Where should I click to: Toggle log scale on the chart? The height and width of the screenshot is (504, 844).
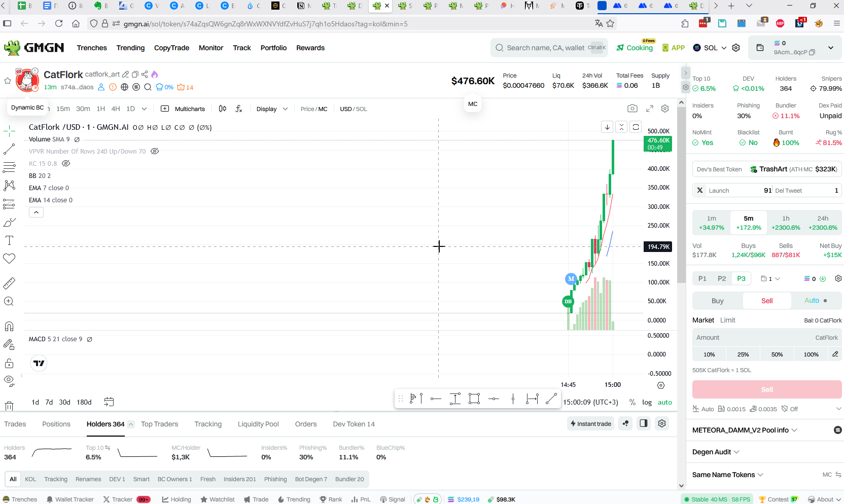click(x=647, y=402)
